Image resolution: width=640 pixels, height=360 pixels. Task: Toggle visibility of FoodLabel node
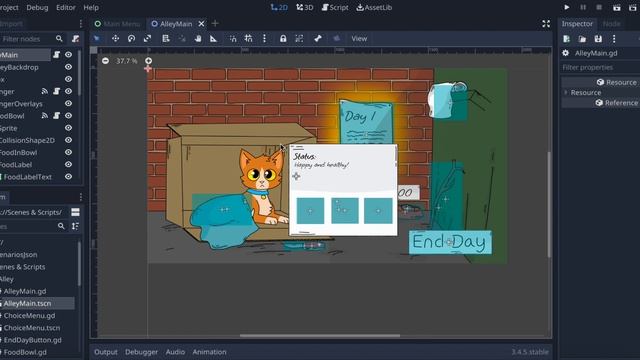pyautogui.click(x=69, y=164)
